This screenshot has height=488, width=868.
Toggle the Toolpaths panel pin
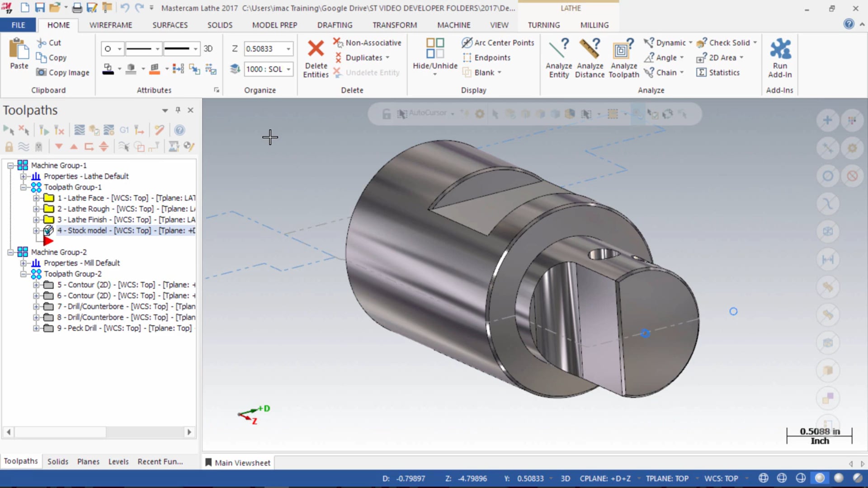click(x=178, y=110)
